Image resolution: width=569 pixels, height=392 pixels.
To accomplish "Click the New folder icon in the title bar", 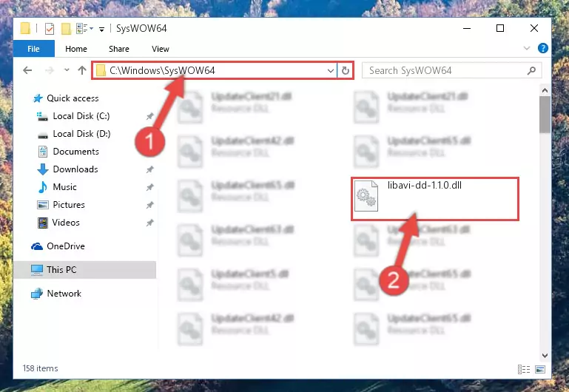I will (66, 28).
